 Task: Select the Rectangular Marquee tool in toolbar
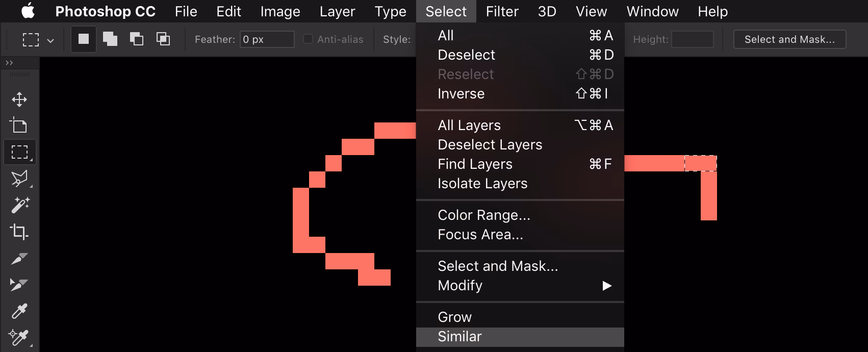(x=20, y=152)
